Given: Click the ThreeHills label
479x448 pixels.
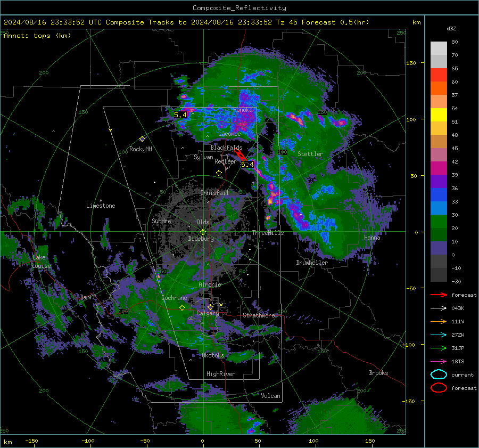Looking at the screenshot, I should 268,233.
